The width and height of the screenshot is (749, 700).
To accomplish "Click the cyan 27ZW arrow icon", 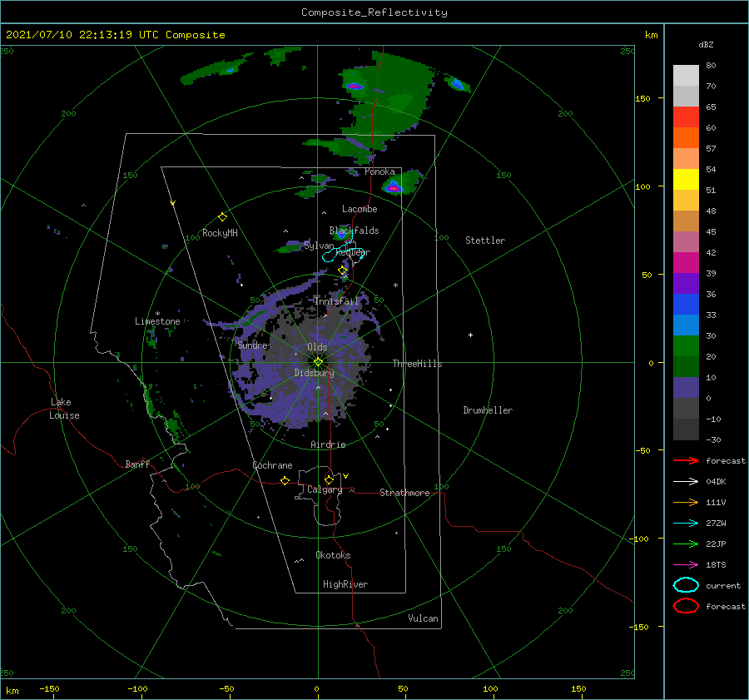I will tap(686, 524).
